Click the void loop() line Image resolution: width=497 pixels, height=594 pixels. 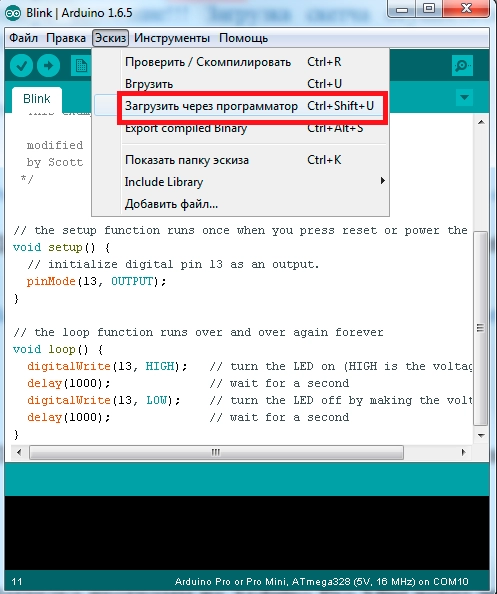tap(58, 350)
